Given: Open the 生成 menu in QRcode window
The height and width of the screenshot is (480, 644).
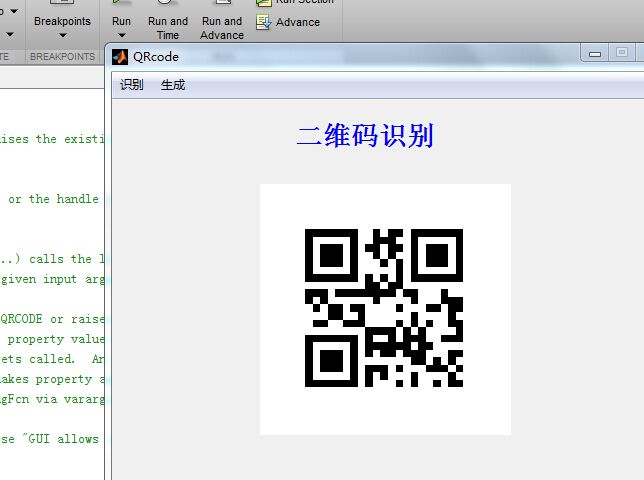Looking at the screenshot, I should click(x=173, y=85).
